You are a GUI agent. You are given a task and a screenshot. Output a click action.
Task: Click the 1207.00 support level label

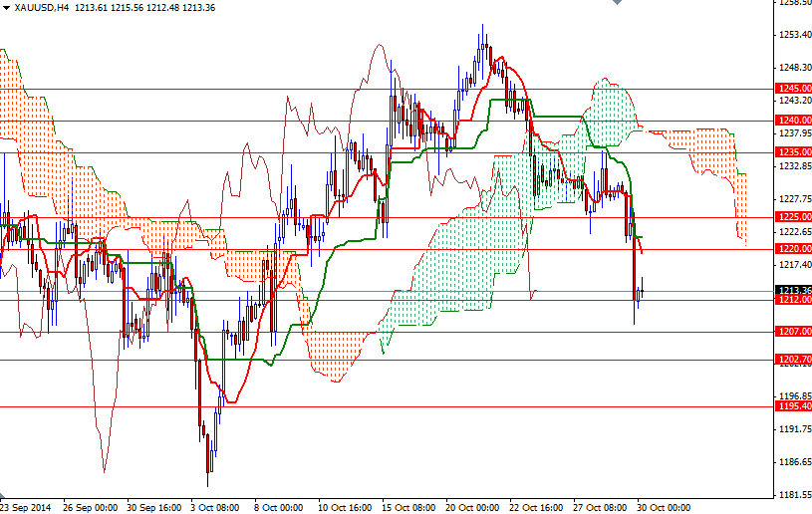click(x=792, y=331)
